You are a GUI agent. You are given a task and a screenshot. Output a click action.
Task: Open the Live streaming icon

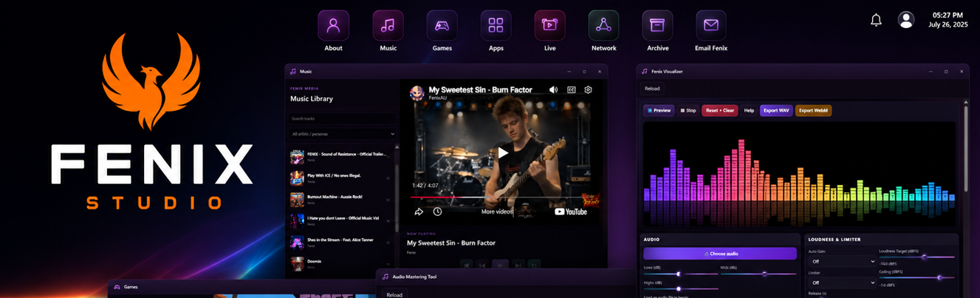tap(549, 26)
